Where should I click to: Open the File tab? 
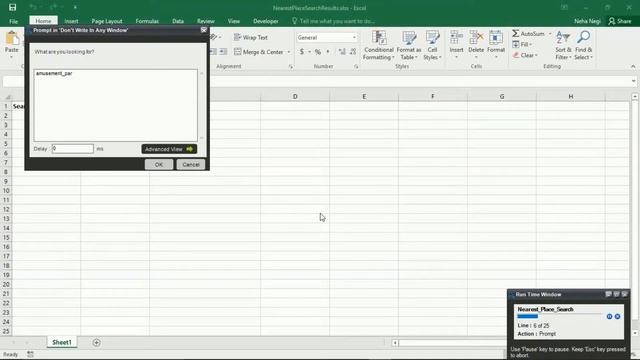tap(13, 21)
